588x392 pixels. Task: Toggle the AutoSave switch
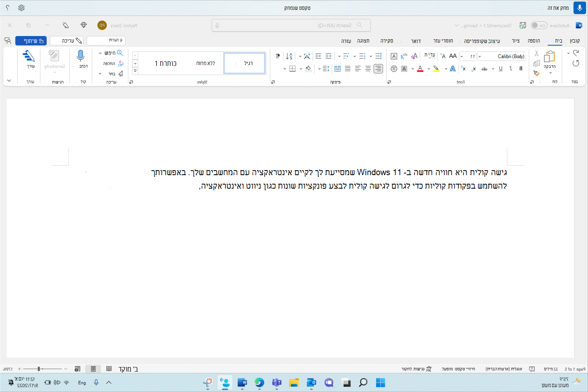tap(539, 25)
